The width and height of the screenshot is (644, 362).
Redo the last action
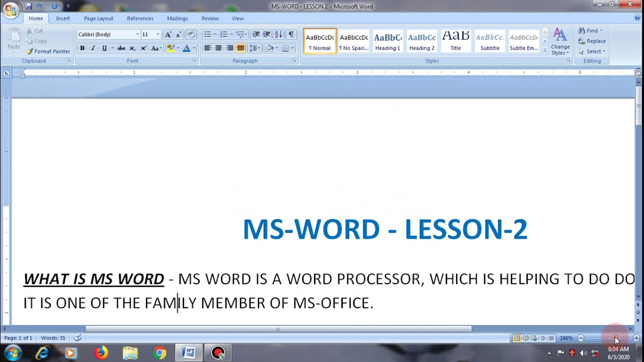(54, 7)
